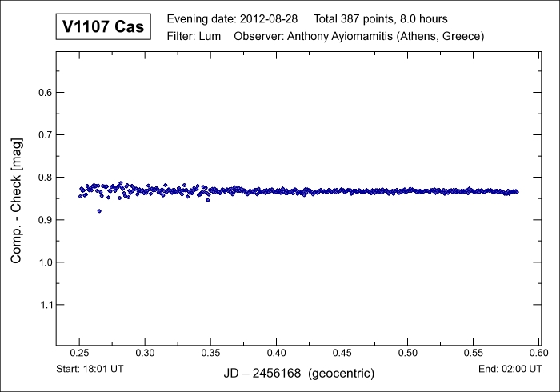This screenshot has height=392, width=560.
Task: Click the outlier data point near 0.88 mag
Action: tap(99, 211)
